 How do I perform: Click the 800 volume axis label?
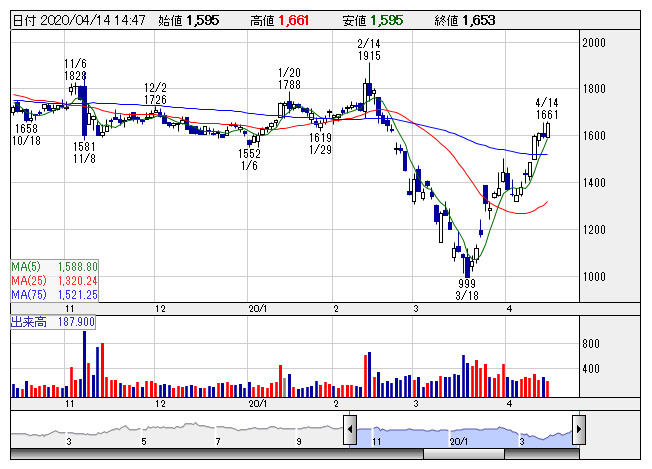click(591, 343)
